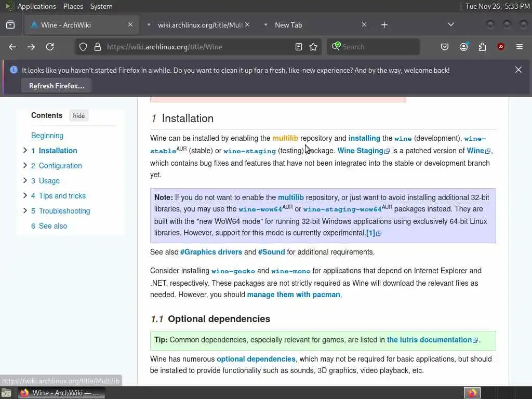
Task: Bookmark this page with the star
Action: [313, 47]
